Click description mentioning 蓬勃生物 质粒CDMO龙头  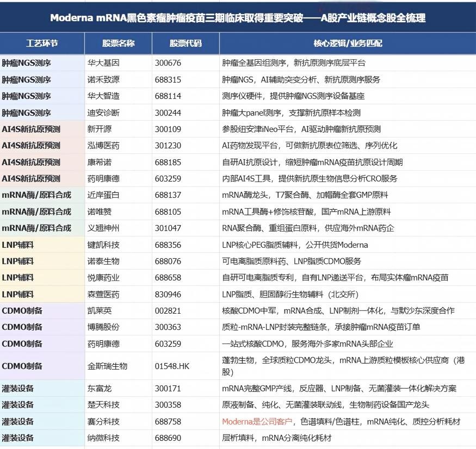[343, 366]
